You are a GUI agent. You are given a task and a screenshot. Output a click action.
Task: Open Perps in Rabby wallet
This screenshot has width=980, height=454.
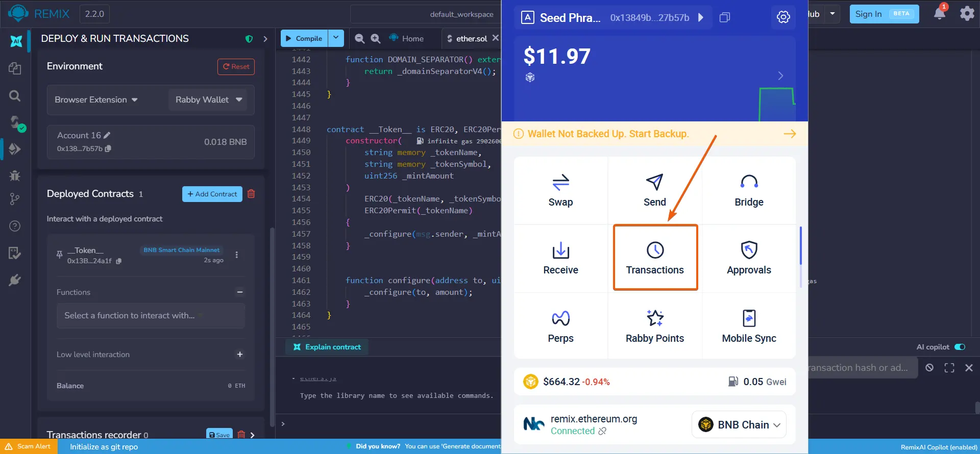tap(560, 326)
